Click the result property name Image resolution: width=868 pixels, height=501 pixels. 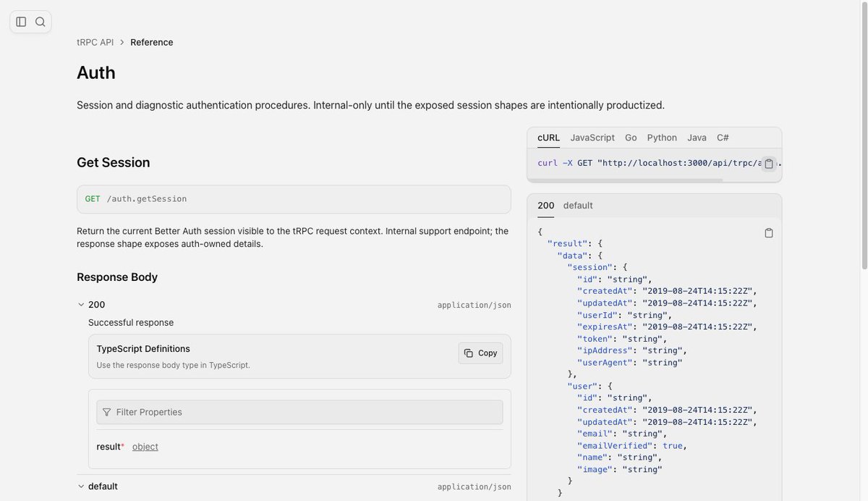coord(109,447)
